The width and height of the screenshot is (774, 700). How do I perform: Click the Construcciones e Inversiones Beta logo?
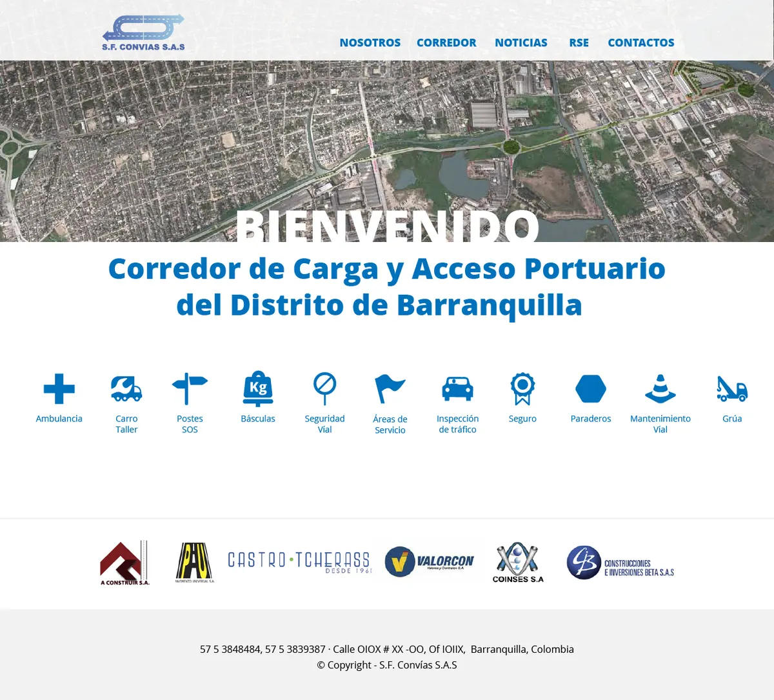[x=620, y=563]
